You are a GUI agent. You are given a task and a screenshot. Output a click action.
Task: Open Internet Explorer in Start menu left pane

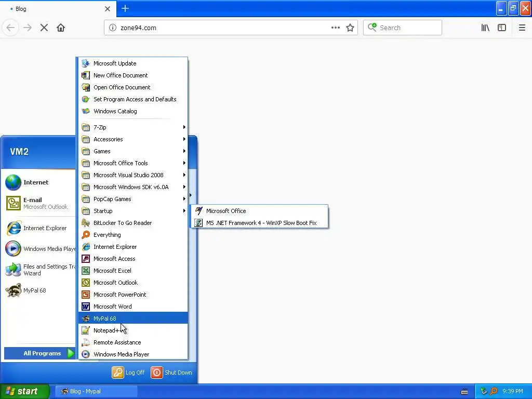tap(39, 229)
